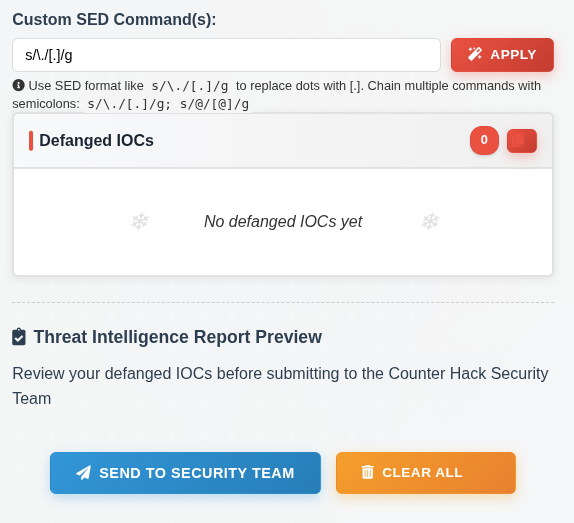Viewport: 574px width, 523px height.
Task: Click the chained s/@/[@]/g example code
Action: point(215,104)
